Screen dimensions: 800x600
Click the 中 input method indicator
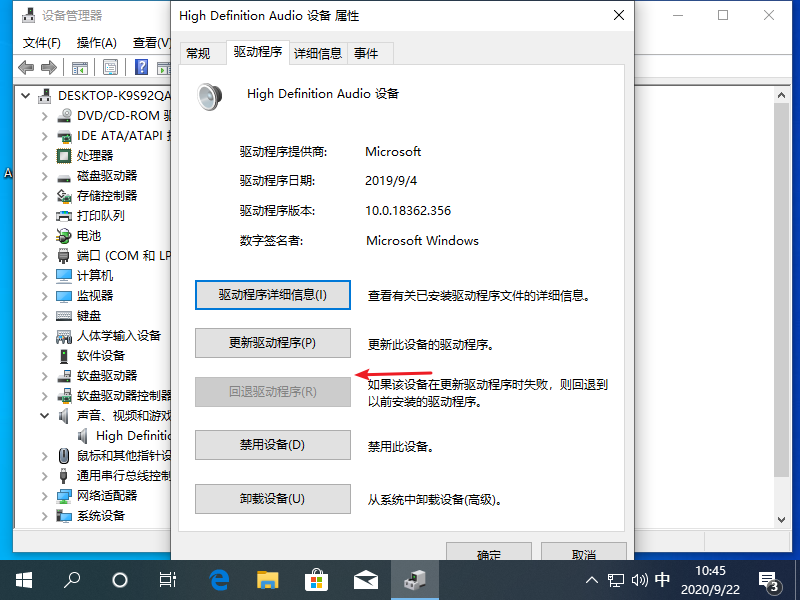(662, 580)
